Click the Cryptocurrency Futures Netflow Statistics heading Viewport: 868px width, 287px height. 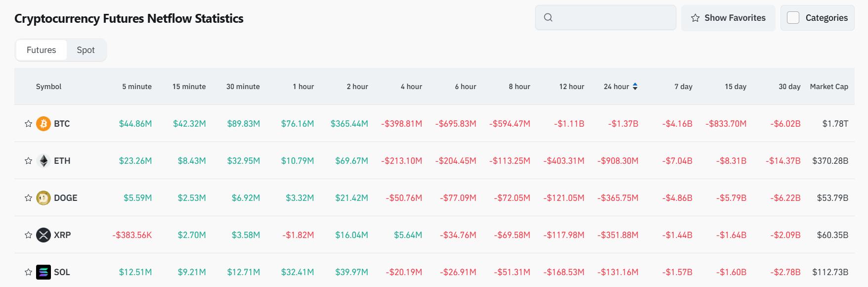pyautogui.click(x=129, y=19)
